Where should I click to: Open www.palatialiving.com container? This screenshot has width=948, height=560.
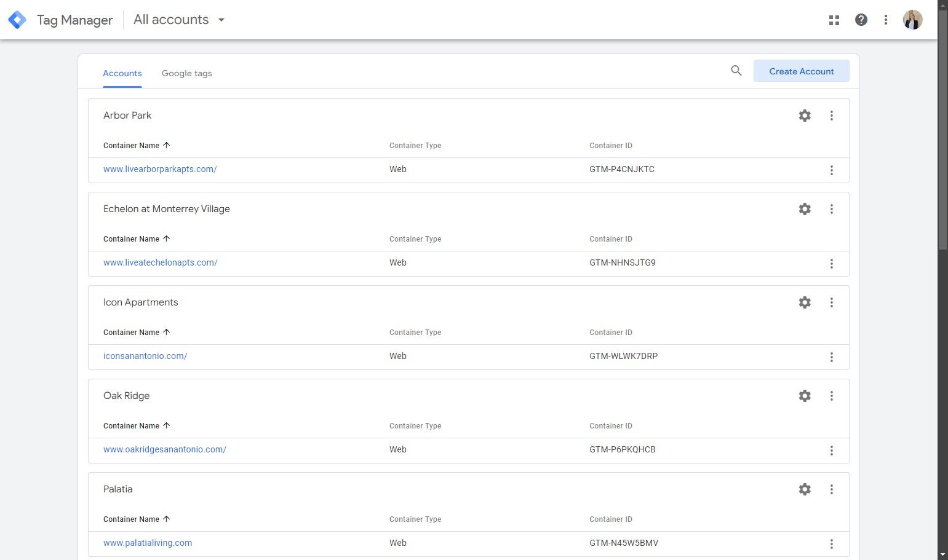pyautogui.click(x=148, y=543)
